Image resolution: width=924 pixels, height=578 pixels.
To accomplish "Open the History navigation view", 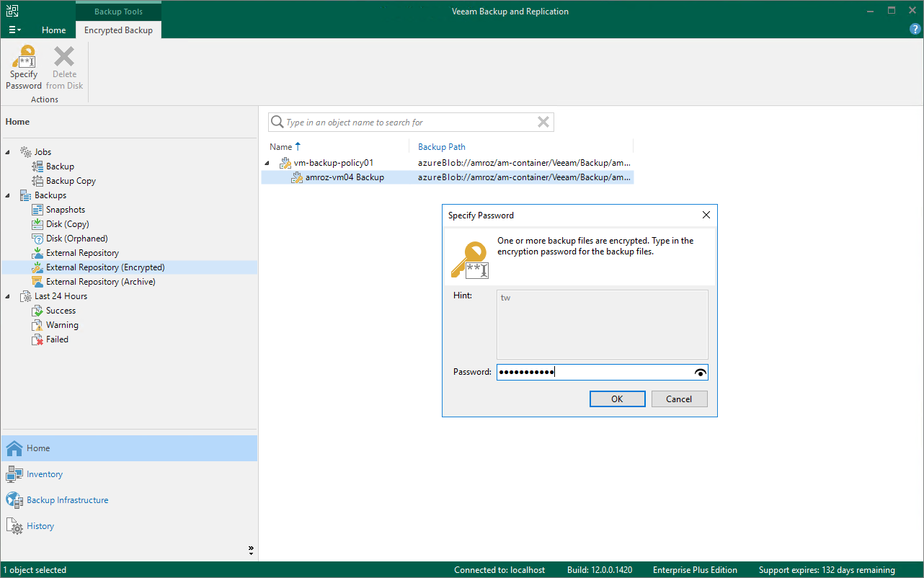I will pos(129,526).
